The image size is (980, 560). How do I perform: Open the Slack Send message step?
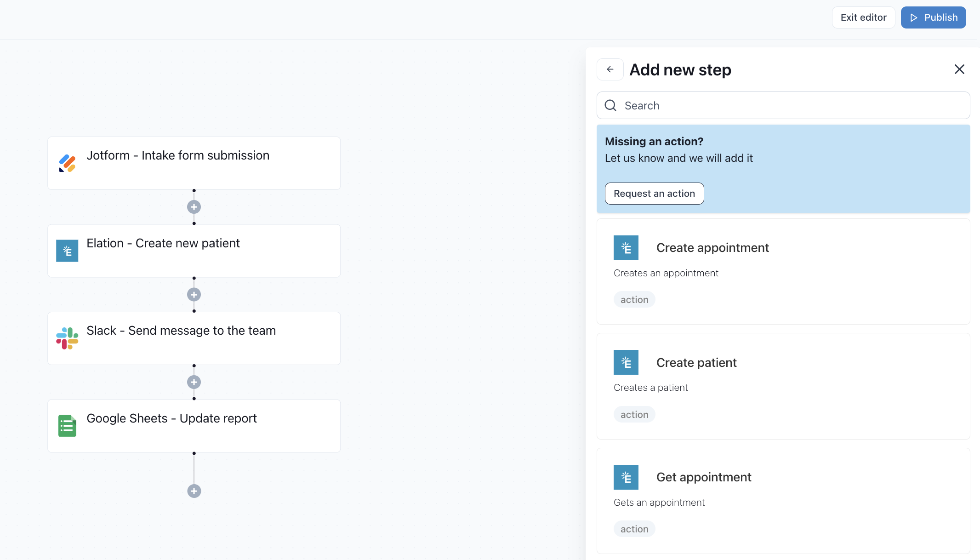(x=194, y=338)
